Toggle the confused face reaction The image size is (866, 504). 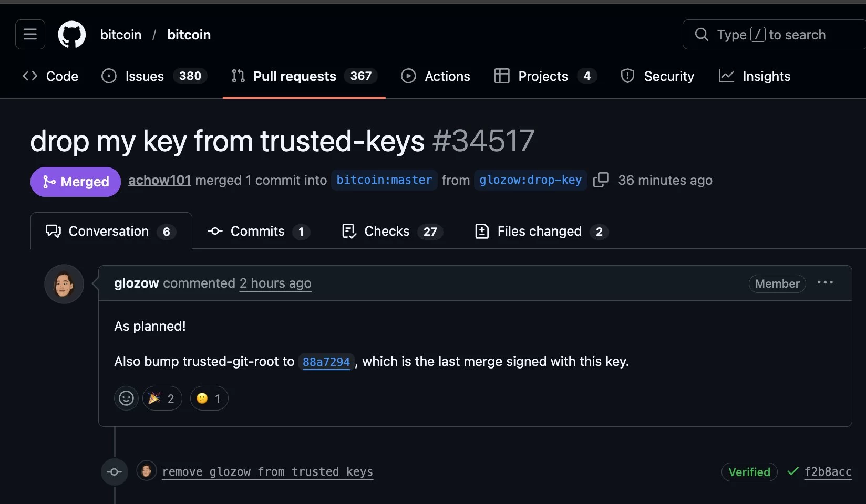209,398
